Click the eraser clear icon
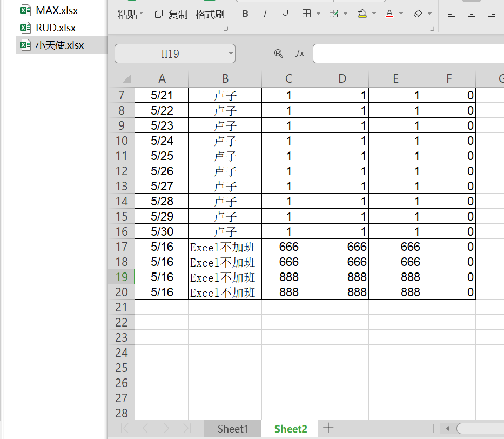Screen dimensions: 504x439 point(418,14)
